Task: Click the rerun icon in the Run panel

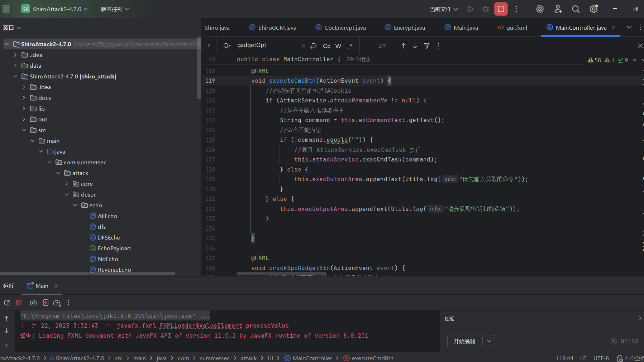Action: point(7,303)
